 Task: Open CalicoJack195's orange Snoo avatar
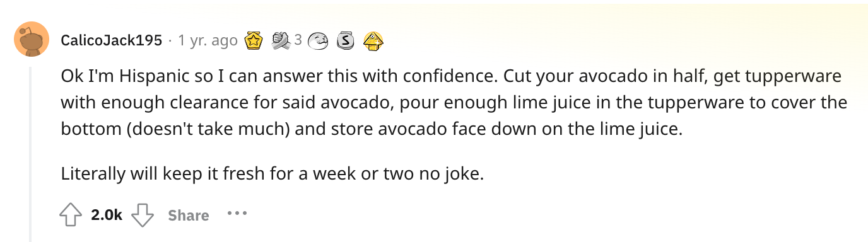click(x=32, y=39)
